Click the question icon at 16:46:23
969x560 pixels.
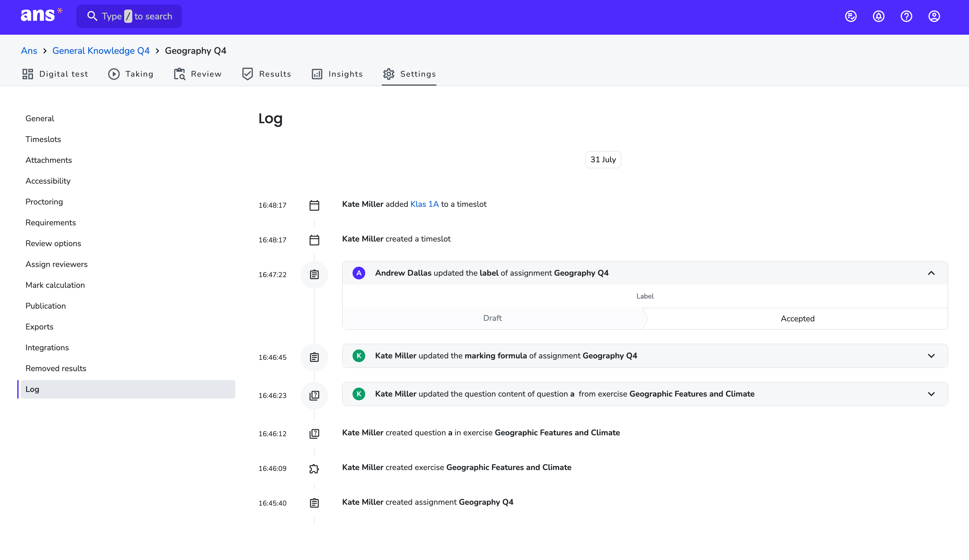click(314, 395)
